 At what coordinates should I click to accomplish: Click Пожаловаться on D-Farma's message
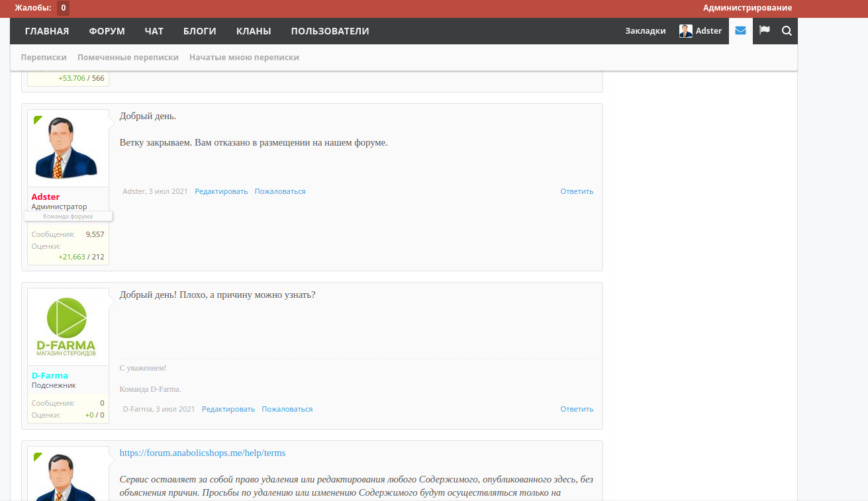point(287,409)
